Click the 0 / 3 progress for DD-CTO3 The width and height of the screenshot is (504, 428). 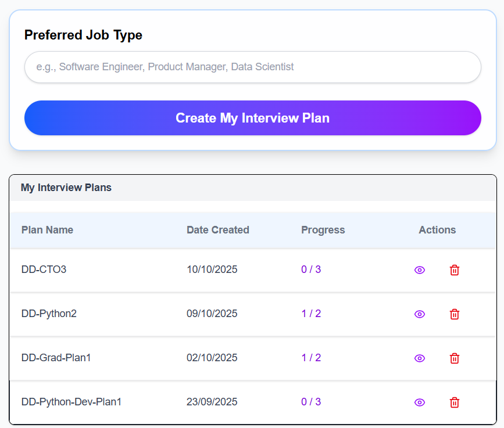pos(311,269)
